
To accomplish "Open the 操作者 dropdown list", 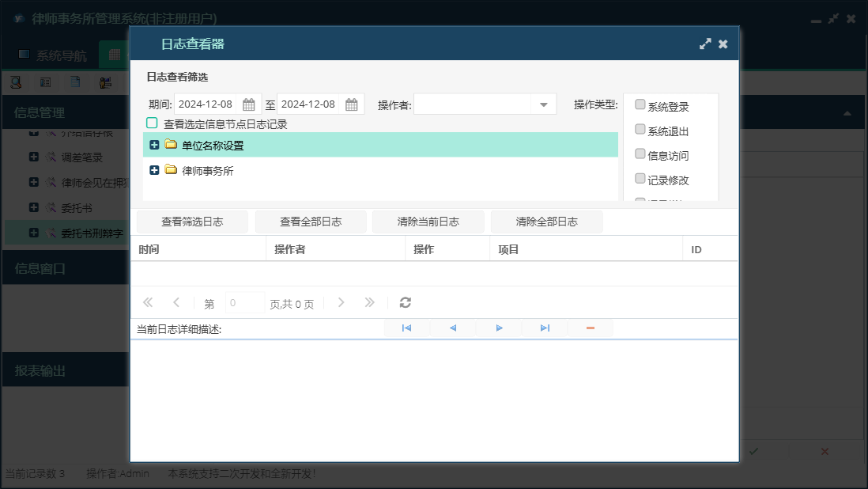I will pos(544,104).
